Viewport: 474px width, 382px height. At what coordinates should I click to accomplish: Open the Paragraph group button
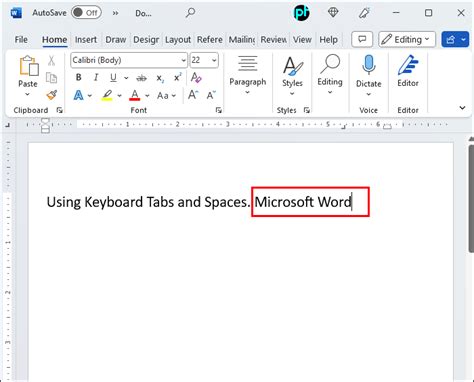pyautogui.click(x=248, y=75)
